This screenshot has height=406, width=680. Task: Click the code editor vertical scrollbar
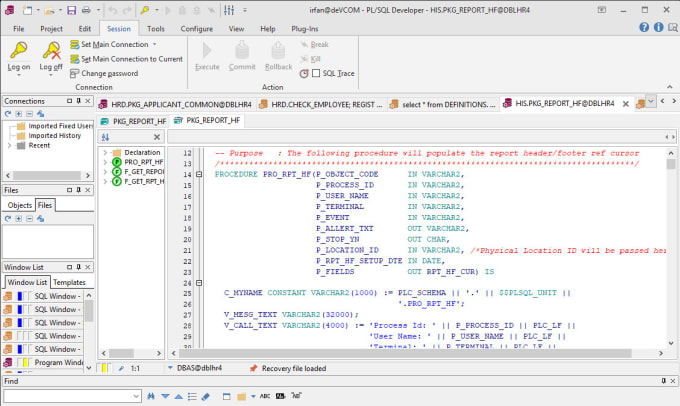coord(671,247)
